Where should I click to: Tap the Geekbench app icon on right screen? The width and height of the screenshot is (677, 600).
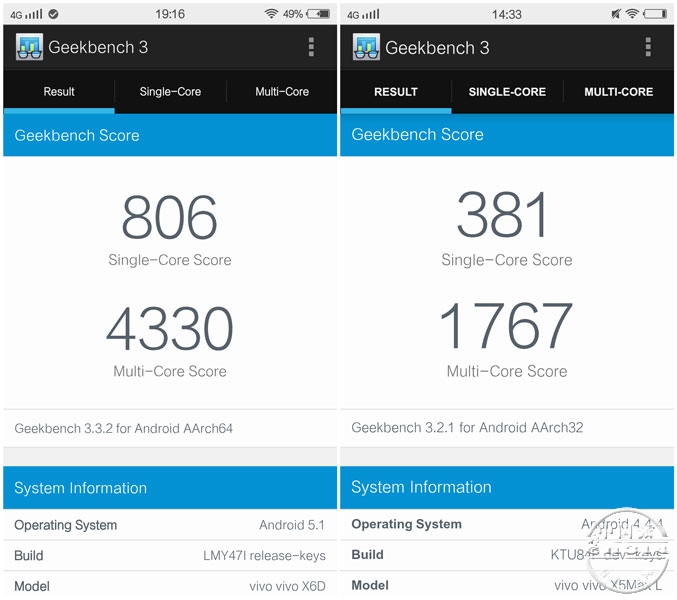click(x=366, y=47)
